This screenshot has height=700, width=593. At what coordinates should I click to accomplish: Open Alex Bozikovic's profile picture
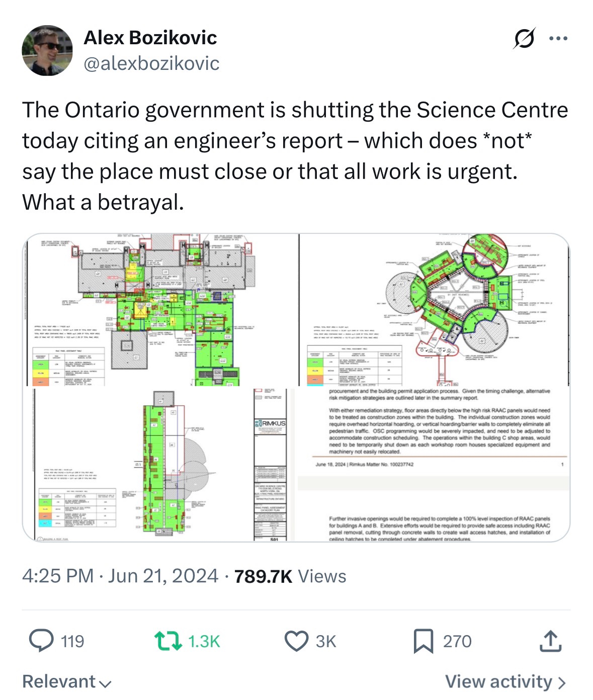coord(47,50)
